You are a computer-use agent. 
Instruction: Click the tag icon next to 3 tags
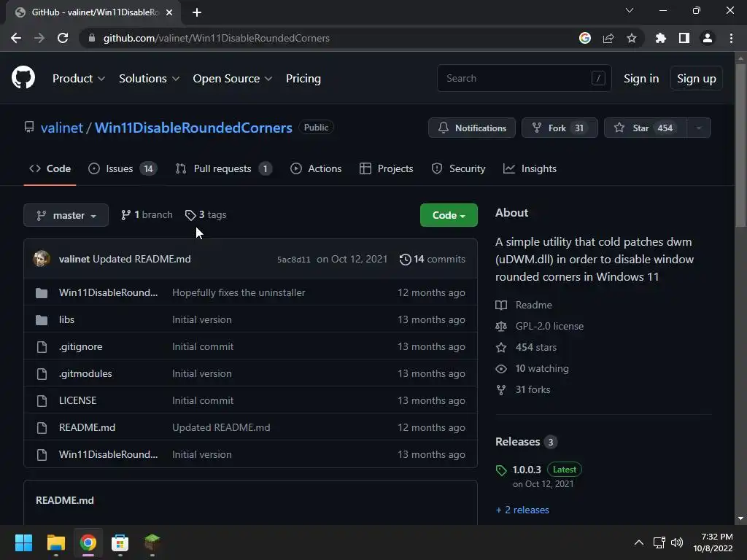pyautogui.click(x=190, y=215)
